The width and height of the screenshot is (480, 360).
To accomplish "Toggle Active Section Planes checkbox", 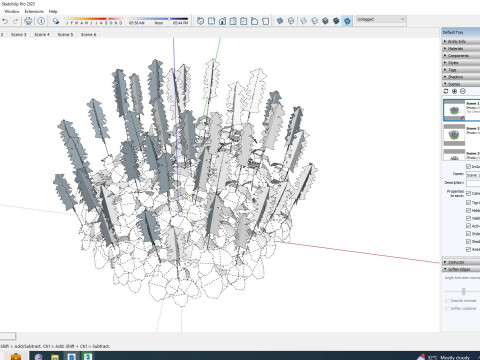I will (468, 226).
